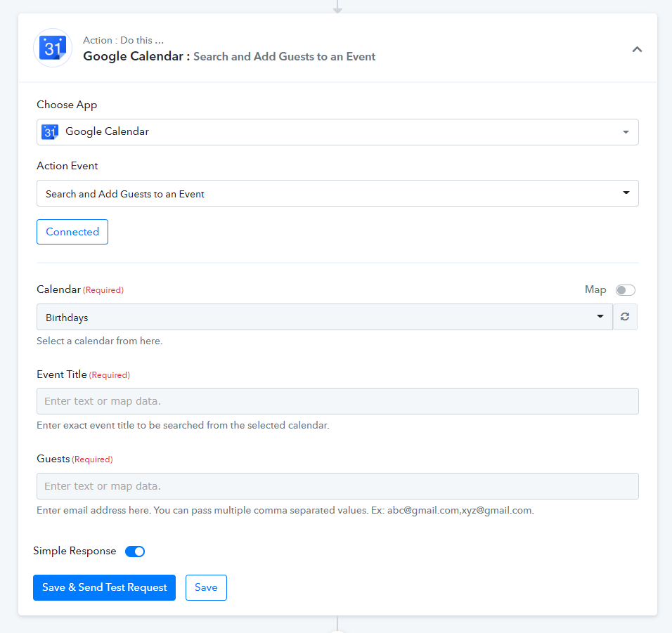Click into the Guests email field

(x=337, y=486)
